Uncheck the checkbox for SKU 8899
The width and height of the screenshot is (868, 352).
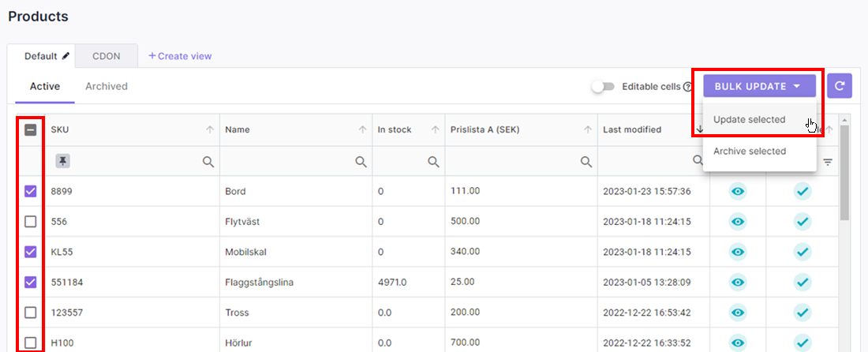coord(31,191)
